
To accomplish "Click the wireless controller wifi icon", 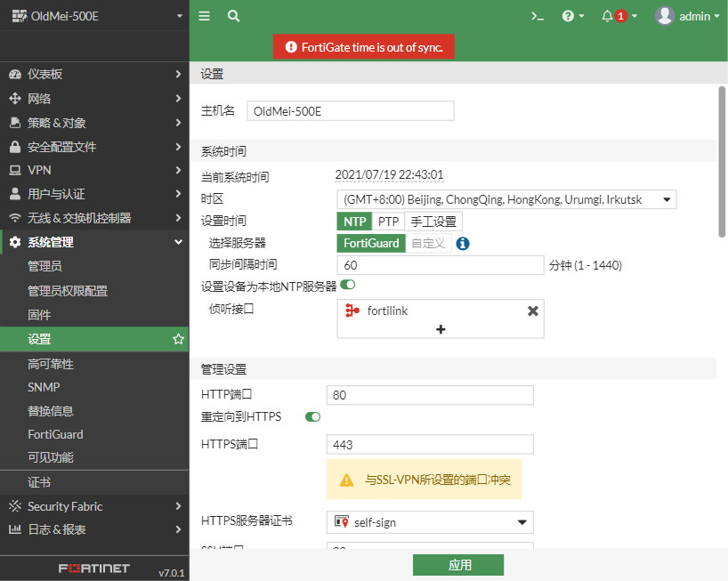I will 15,218.
